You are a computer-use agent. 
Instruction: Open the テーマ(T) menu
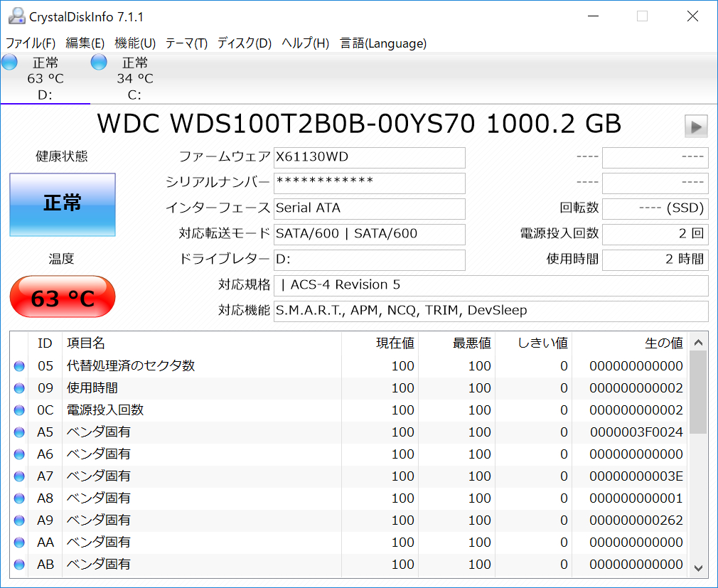click(186, 43)
